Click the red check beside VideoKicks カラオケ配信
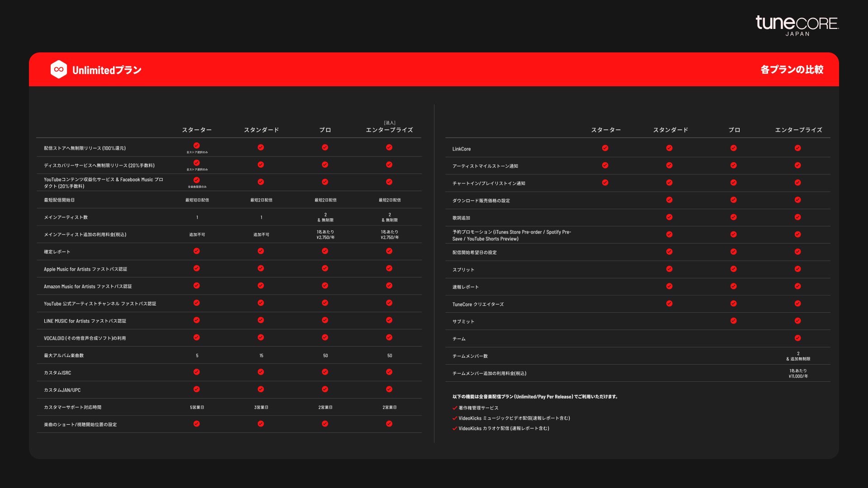 pyautogui.click(x=455, y=428)
